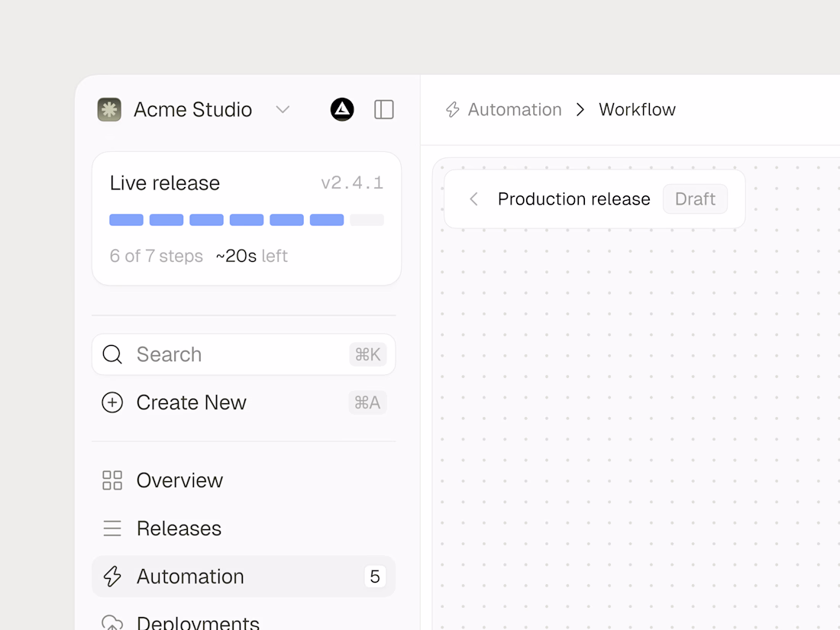Image resolution: width=840 pixels, height=630 pixels.
Task: Click the Automation lightning bolt sidebar icon
Action: pos(112,577)
